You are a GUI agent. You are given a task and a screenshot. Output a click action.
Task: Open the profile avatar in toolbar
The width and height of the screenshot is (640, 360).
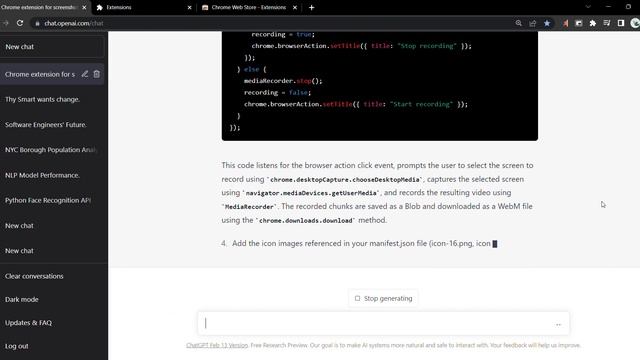pos(635,23)
